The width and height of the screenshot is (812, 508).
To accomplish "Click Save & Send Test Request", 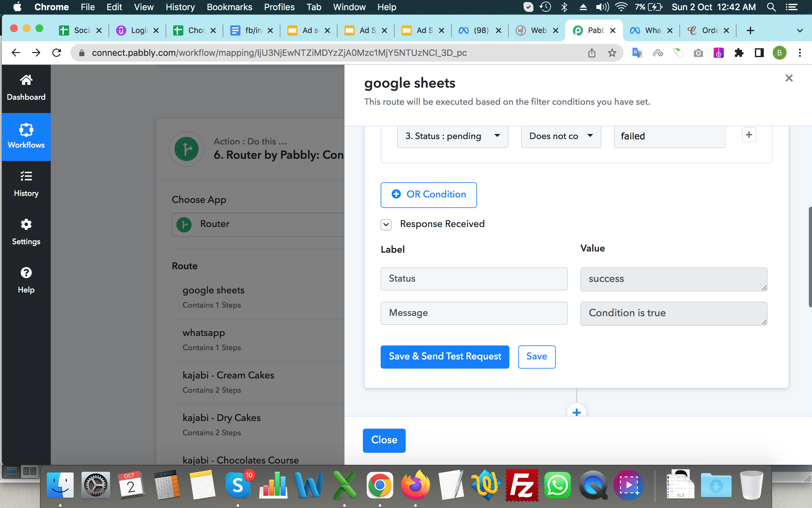I will tap(445, 357).
